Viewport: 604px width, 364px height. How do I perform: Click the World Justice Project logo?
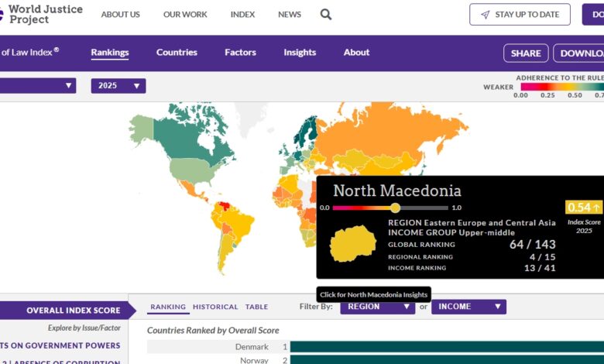[x=41, y=15]
